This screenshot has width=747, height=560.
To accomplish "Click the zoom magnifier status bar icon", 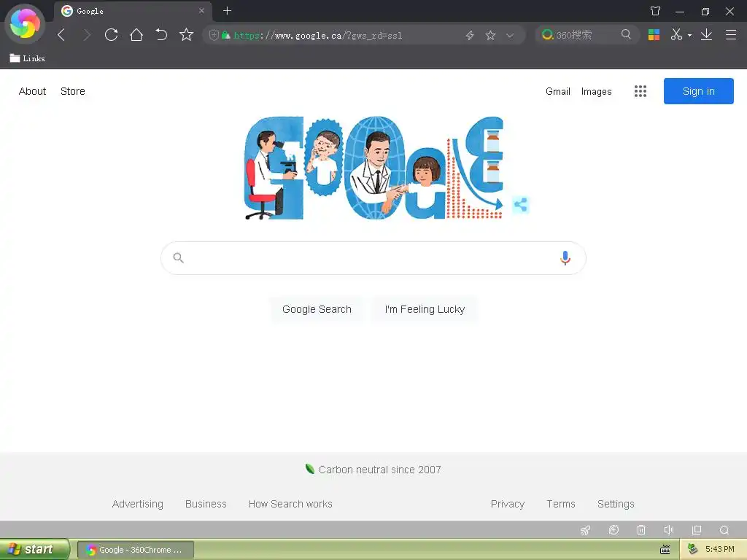I will (x=724, y=530).
